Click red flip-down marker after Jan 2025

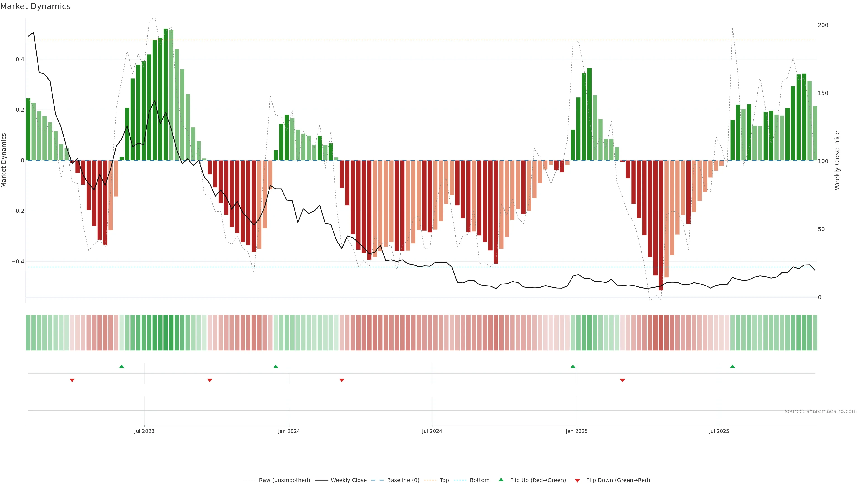[622, 380]
